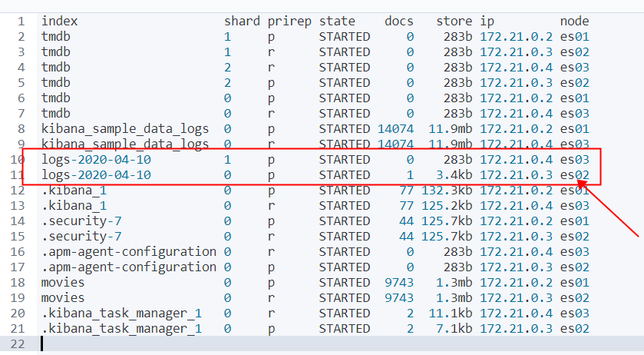Image resolution: width=644 pixels, height=355 pixels.
Task: Click the tmdb index name on line 2
Action: (x=55, y=37)
